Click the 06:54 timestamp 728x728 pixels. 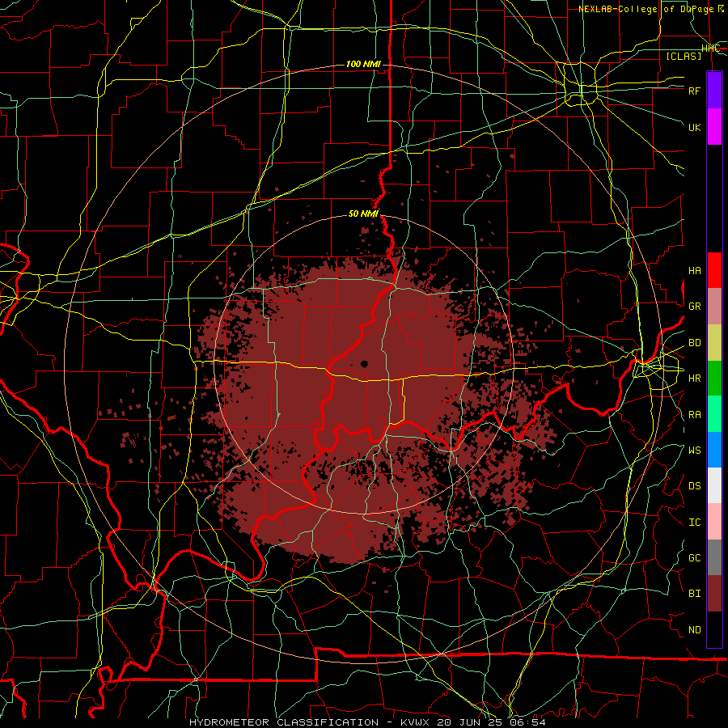pyautogui.click(x=529, y=722)
